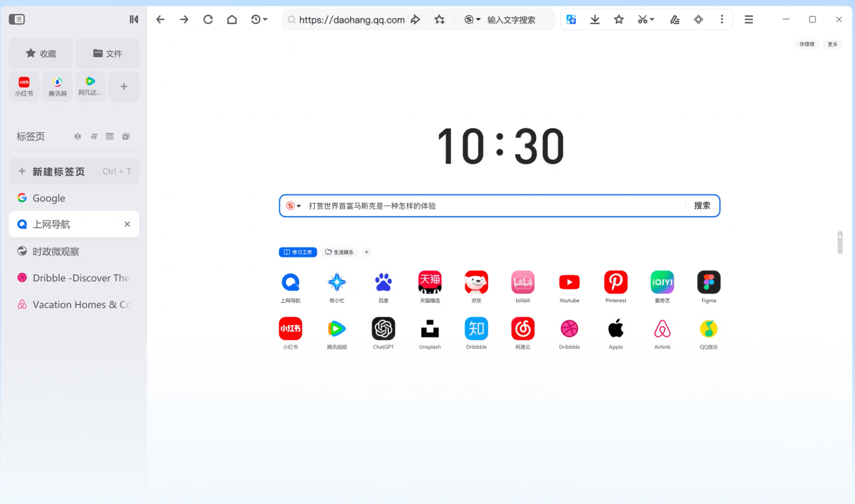Select the 生活娱乐 category tab

pos(339,252)
